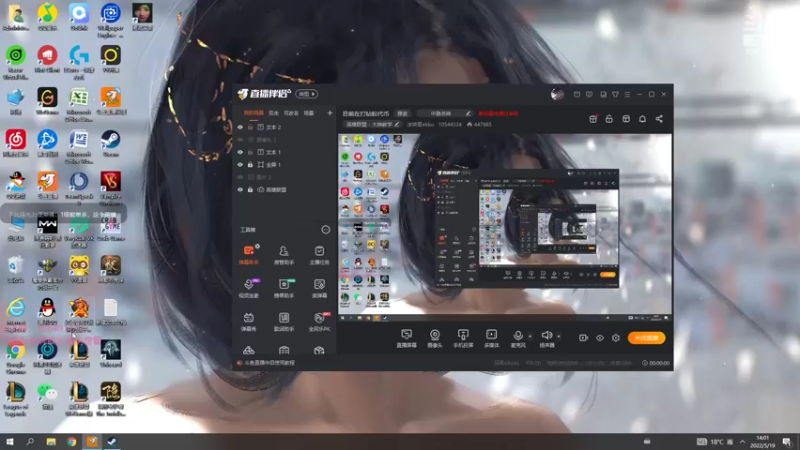
Task: Open the notification bell icon
Action: (x=642, y=119)
